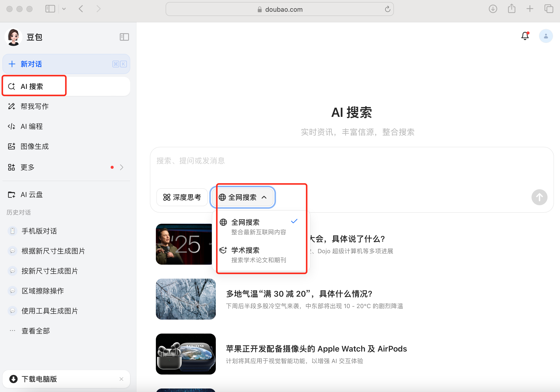
Task: Open notifications bell icon
Action: pyautogui.click(x=525, y=36)
